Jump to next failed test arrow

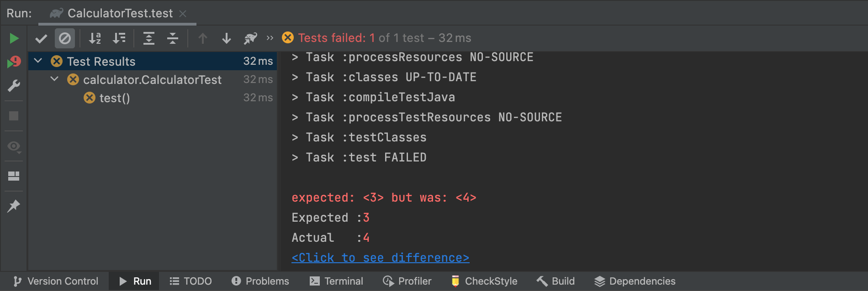click(x=226, y=38)
